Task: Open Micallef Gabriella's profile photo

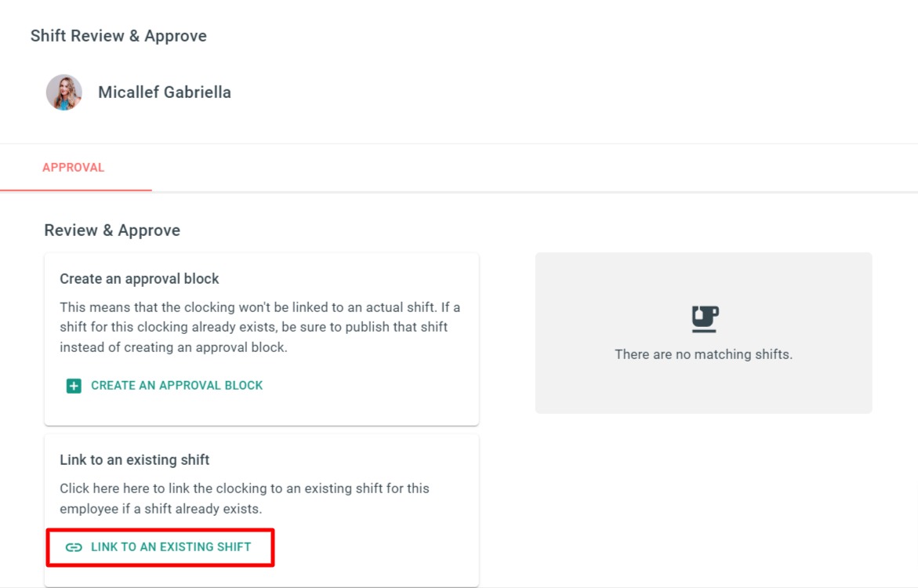Action: (63, 92)
